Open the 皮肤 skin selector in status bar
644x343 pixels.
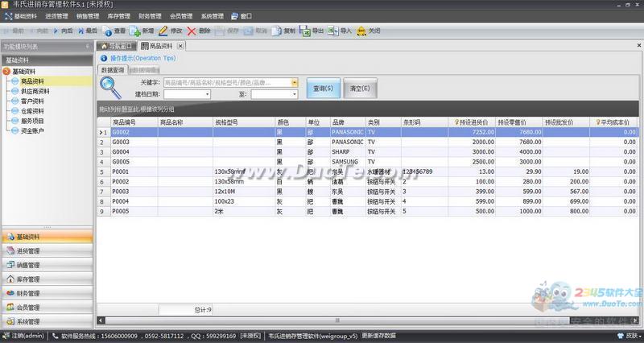[x=629, y=336]
